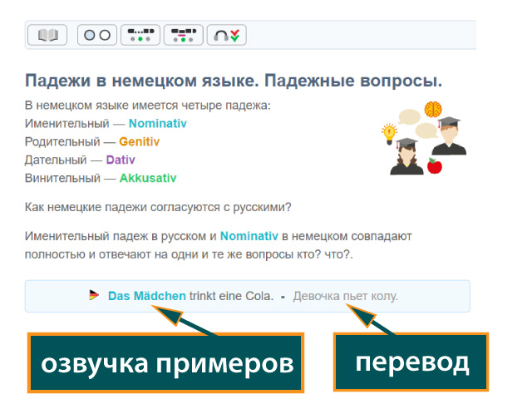The image size is (532, 399).
Task: Click the two circles exercise icon
Action: click(96, 35)
